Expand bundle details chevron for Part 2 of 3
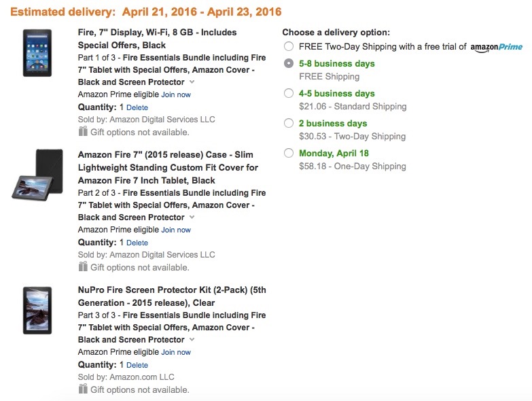Viewport: 532px width, 401px height. tap(192, 217)
